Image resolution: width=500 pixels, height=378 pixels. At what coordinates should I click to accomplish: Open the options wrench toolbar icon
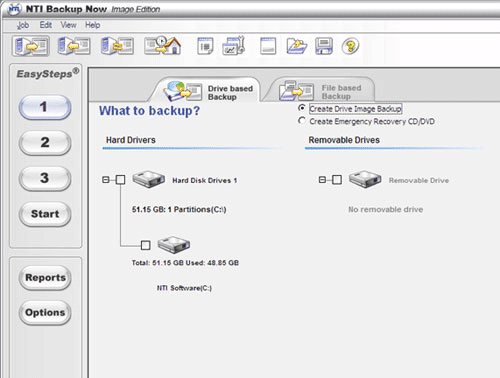pyautogui.click(x=234, y=45)
